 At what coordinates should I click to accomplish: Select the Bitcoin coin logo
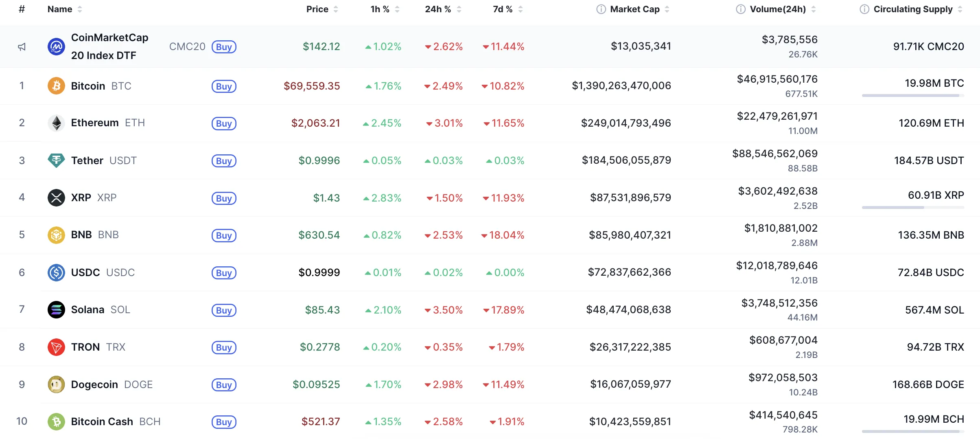(x=57, y=86)
